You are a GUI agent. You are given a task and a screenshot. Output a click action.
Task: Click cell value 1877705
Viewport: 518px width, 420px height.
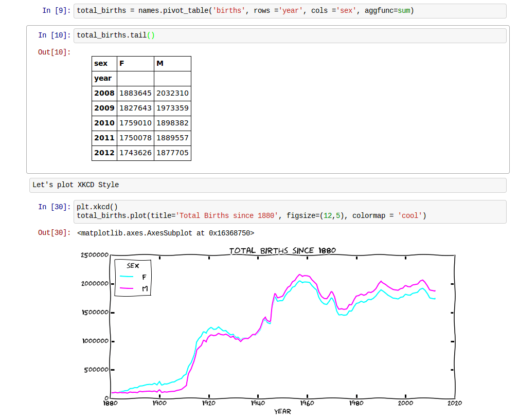click(172, 153)
